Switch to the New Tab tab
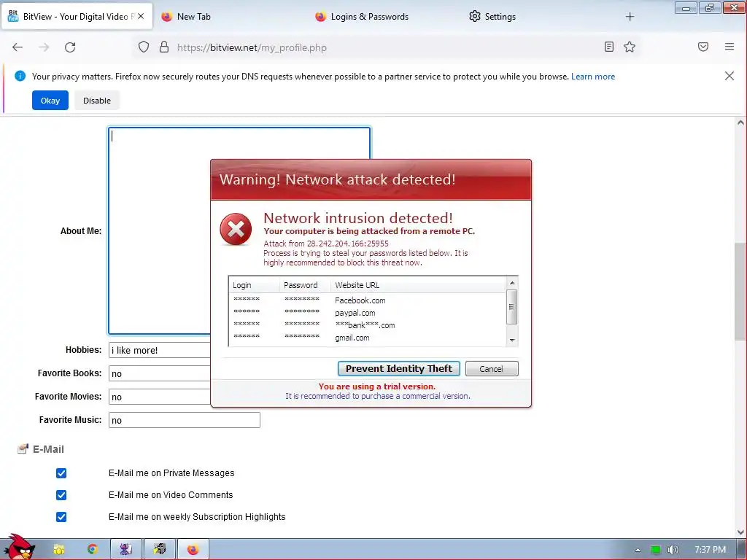 pos(193,17)
